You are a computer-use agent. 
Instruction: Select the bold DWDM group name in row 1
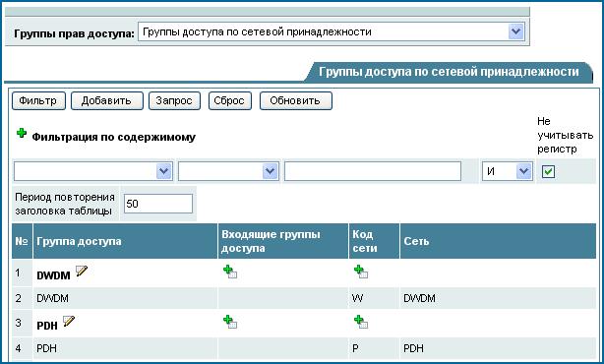click(x=53, y=275)
